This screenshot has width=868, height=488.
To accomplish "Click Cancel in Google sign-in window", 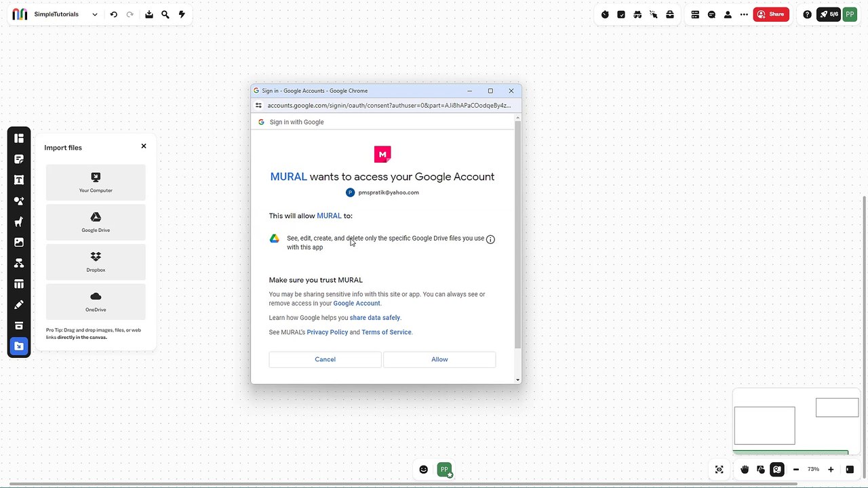I will pyautogui.click(x=325, y=359).
